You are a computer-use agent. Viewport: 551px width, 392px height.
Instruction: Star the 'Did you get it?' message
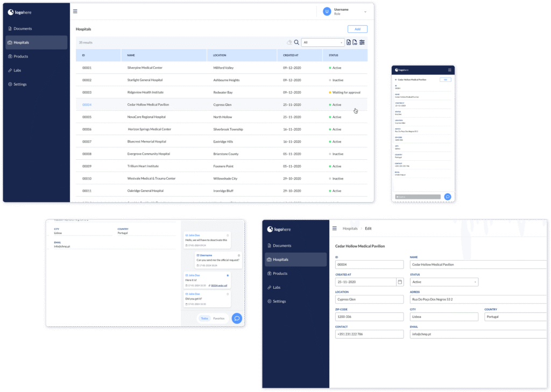pyautogui.click(x=228, y=294)
